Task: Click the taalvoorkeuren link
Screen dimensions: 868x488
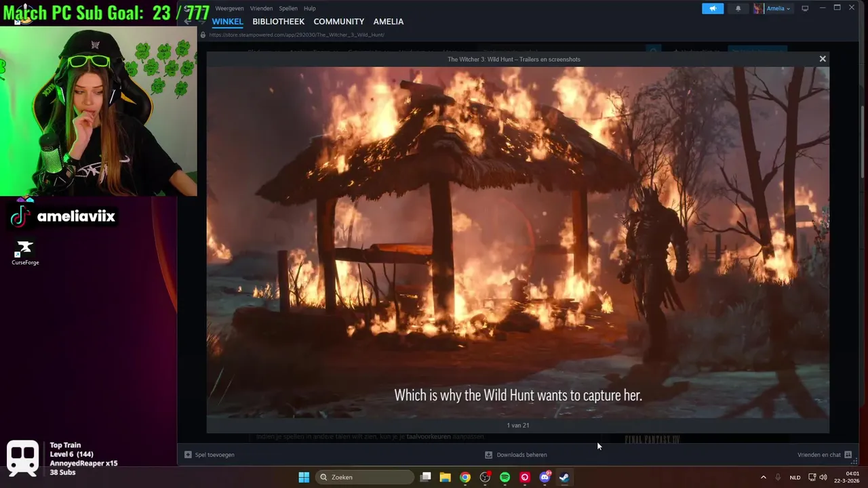Action: (x=429, y=436)
